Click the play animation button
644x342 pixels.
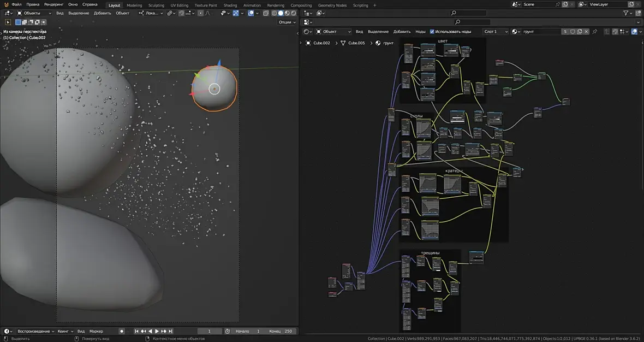[x=157, y=331]
